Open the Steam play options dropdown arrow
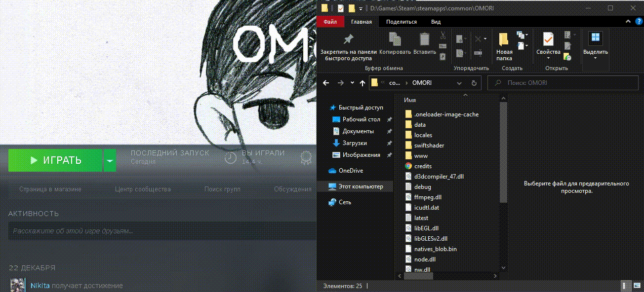The image size is (644, 292). [110, 160]
